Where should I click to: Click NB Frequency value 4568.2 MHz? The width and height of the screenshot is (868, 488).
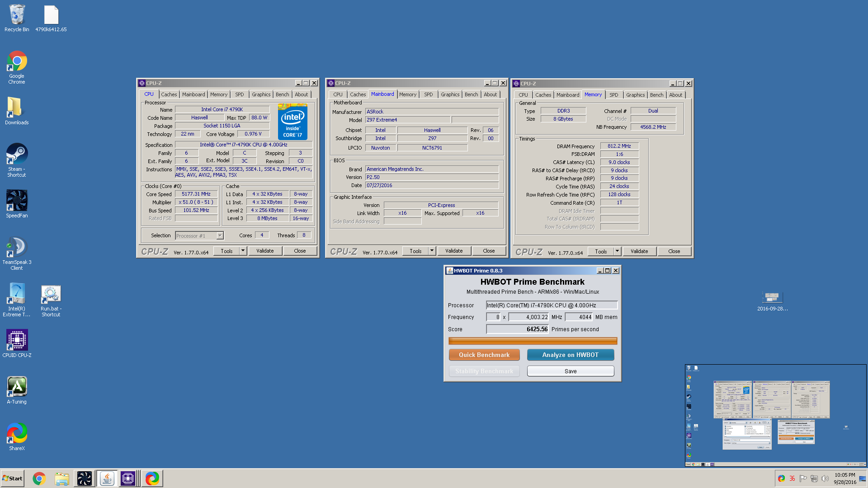coord(653,127)
